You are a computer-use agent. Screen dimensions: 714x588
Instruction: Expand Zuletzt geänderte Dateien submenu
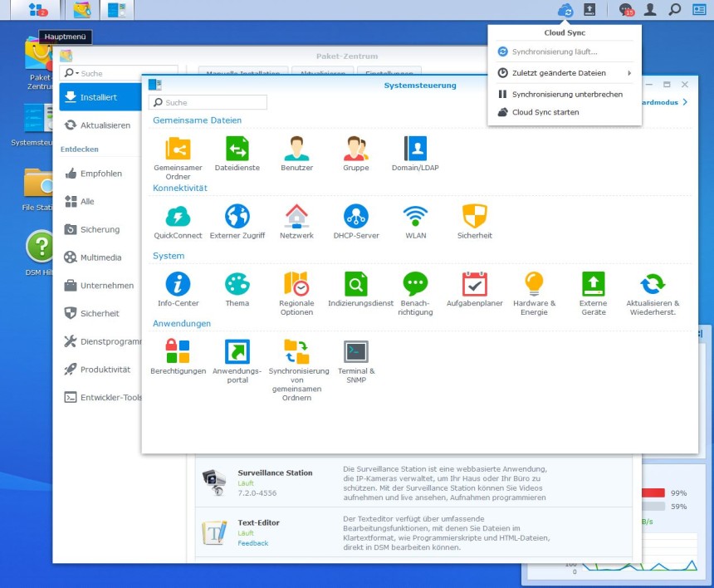(565, 73)
